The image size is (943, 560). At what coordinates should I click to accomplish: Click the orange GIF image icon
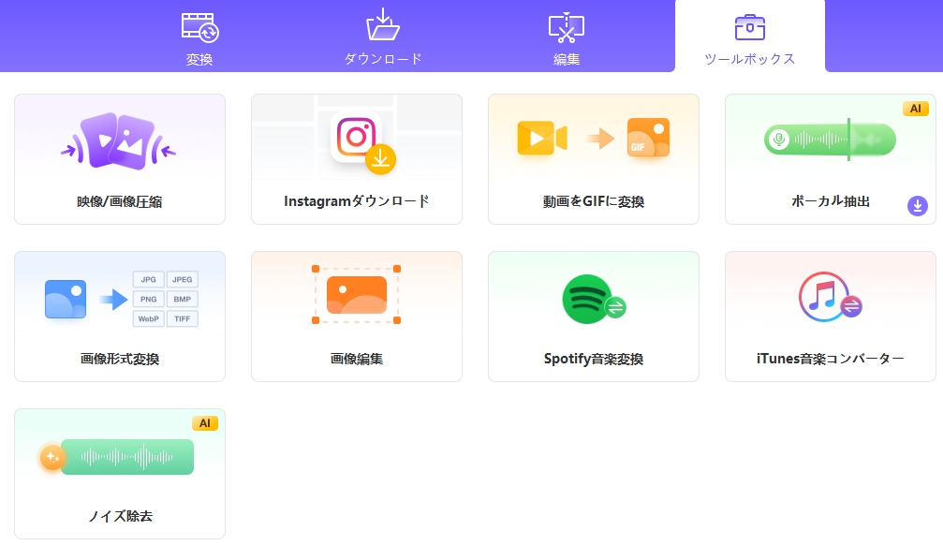pyautogui.click(x=648, y=137)
